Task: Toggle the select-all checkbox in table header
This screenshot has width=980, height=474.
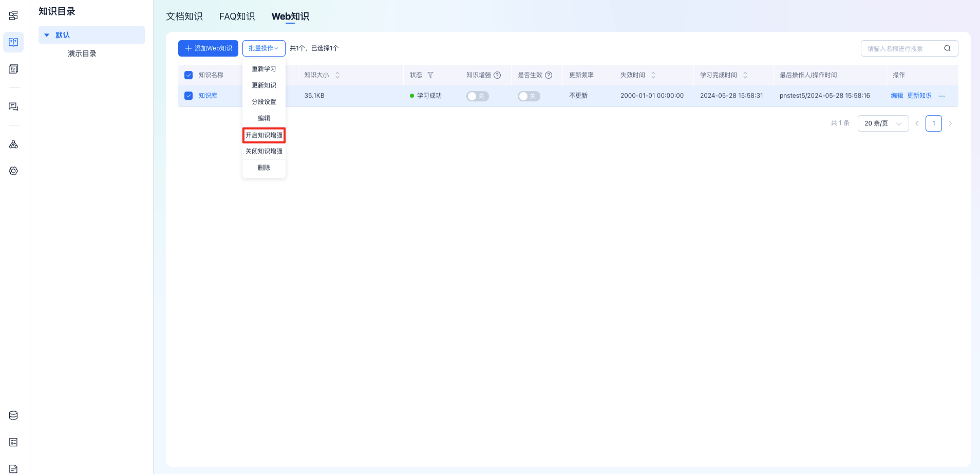Action: click(x=189, y=75)
